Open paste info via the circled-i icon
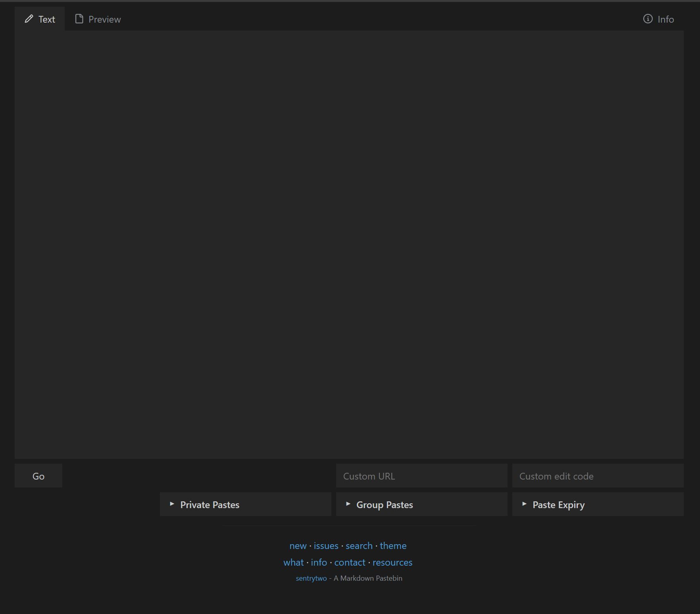 coord(647,18)
